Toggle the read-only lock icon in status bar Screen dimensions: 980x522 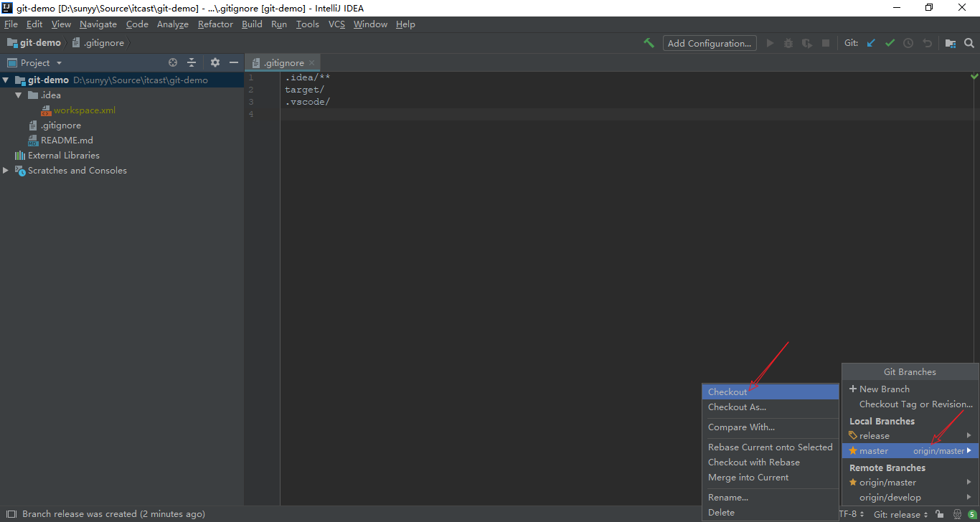point(939,514)
